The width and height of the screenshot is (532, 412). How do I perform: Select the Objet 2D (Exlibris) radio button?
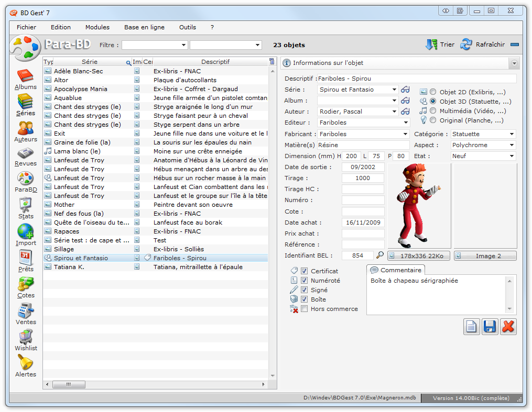click(433, 92)
